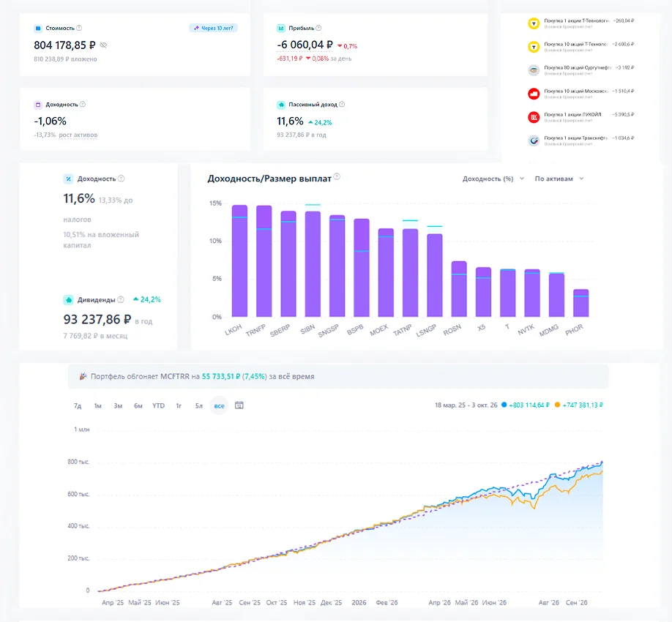The image size is (672, 622).
Task: Click the Лукойл purchase transaction icon
Action: [534, 117]
